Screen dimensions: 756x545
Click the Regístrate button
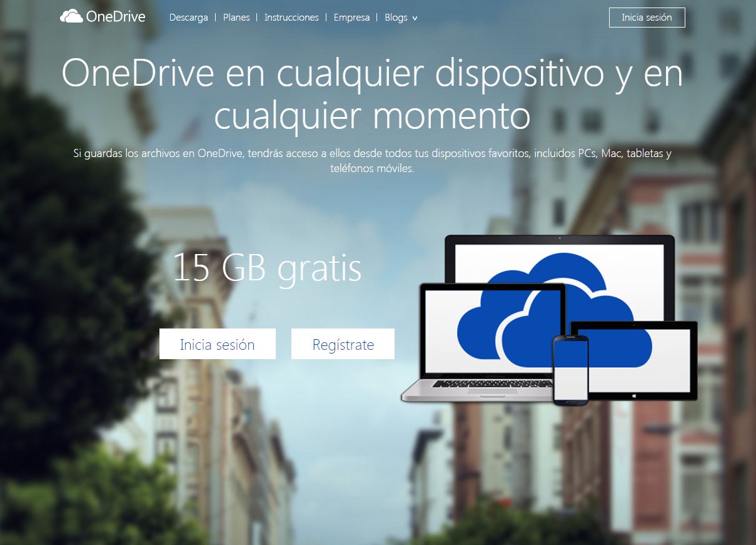point(343,344)
